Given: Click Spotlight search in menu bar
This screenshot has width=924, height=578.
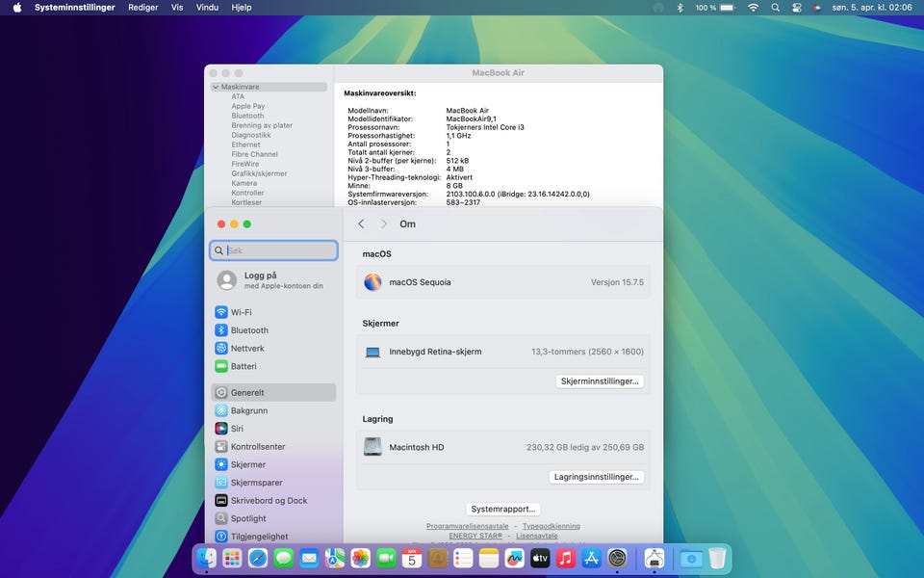Looking at the screenshot, I should [x=776, y=8].
